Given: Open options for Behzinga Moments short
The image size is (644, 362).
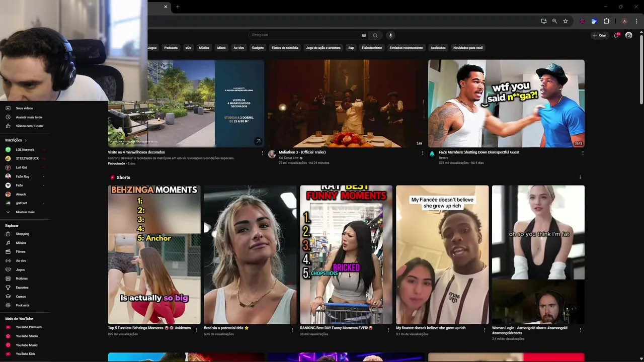Looking at the screenshot, I should (x=196, y=330).
